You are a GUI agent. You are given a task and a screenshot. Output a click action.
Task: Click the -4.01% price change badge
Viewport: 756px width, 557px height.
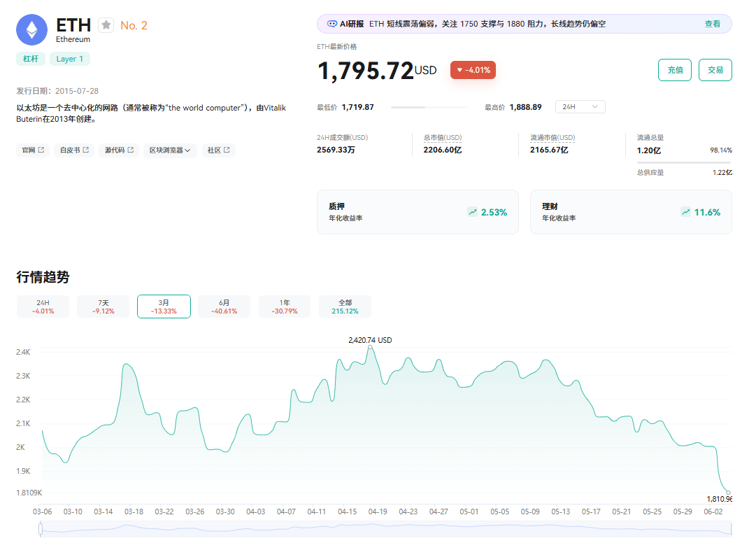point(473,70)
